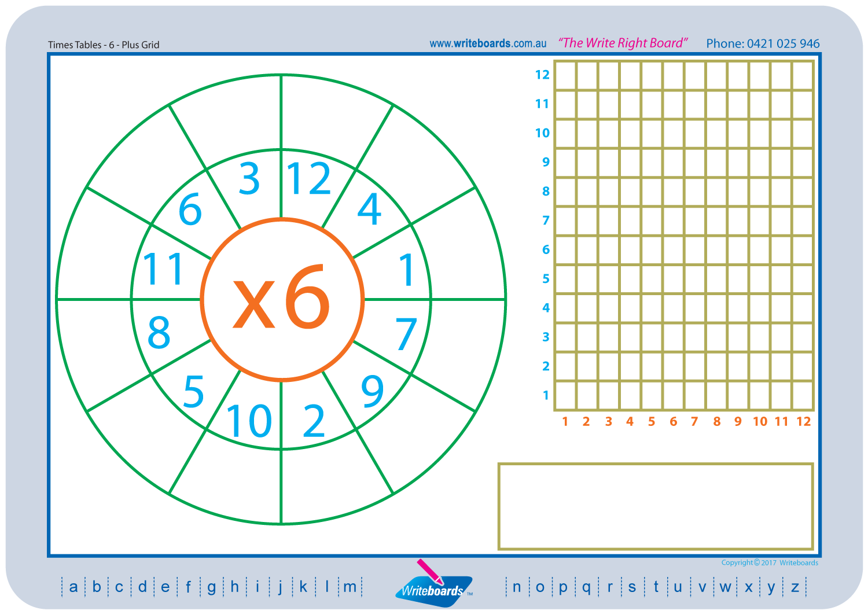This screenshot has height=614, width=868.
Task: Click "The Write Right Board" slogan
Action: tap(623, 43)
